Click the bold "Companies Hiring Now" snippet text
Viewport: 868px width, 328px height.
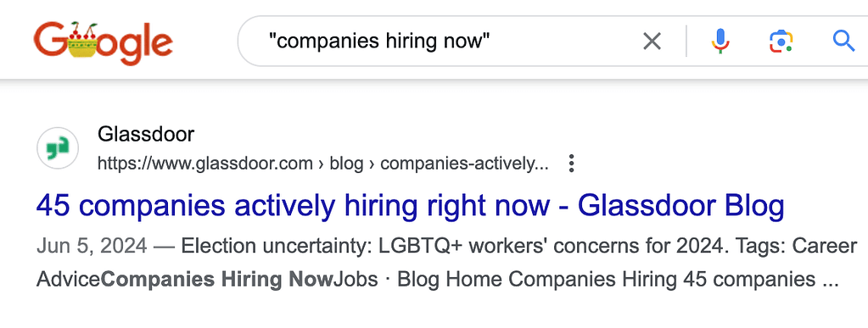217,280
